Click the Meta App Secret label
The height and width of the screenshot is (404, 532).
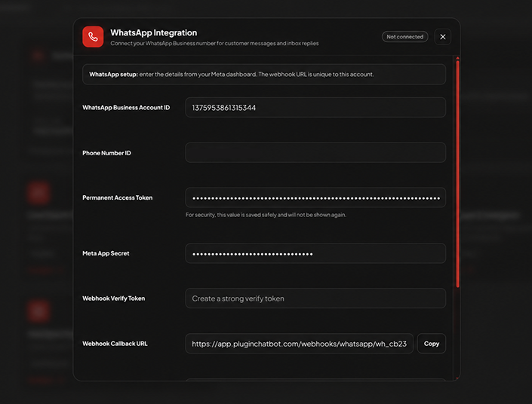click(x=106, y=253)
